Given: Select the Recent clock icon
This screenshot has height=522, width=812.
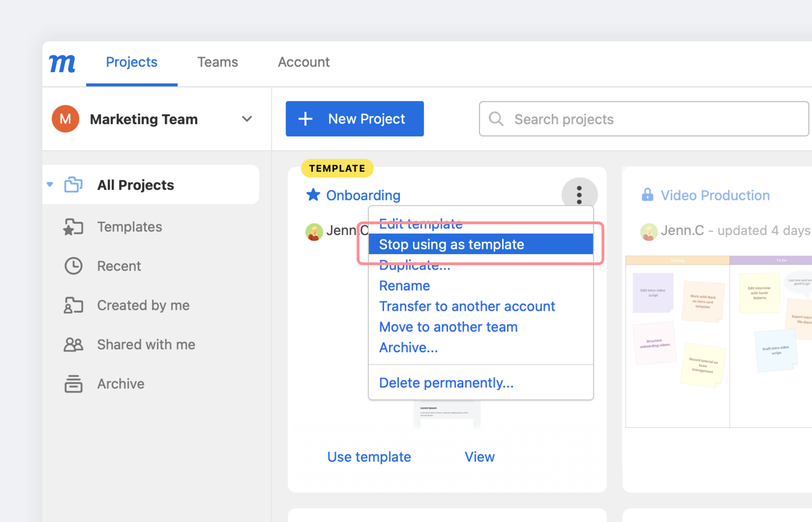Looking at the screenshot, I should tap(74, 266).
